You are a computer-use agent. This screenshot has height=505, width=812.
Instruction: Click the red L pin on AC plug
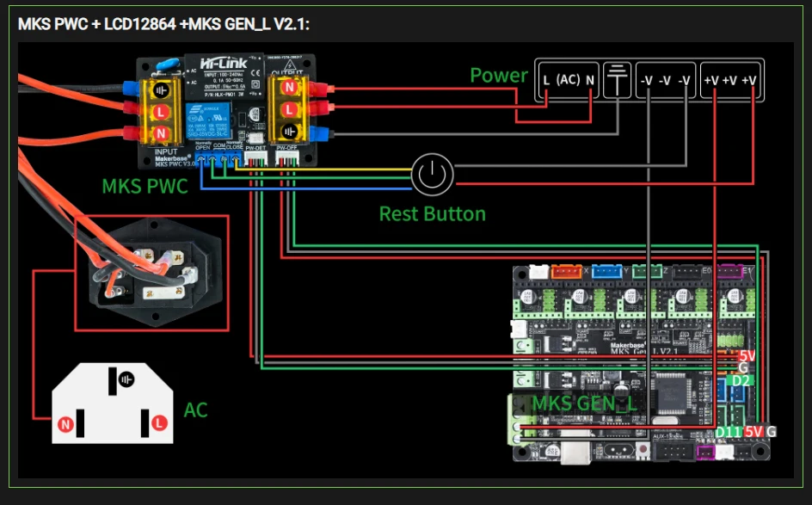(159, 422)
